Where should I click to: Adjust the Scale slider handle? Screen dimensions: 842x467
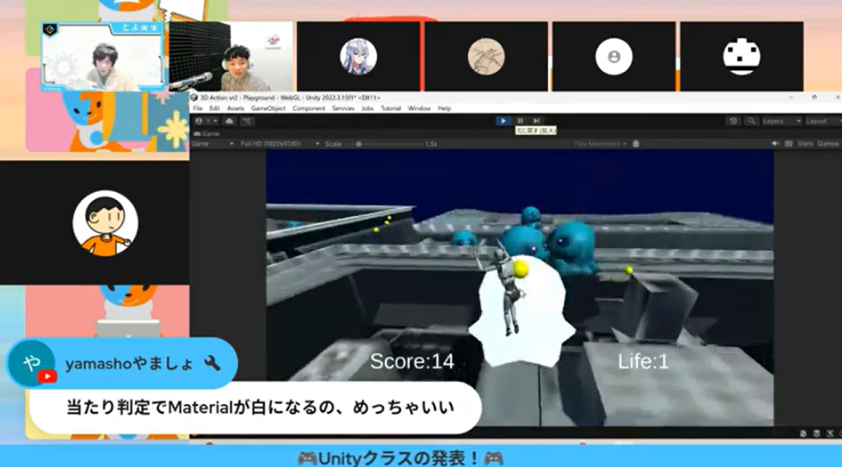(x=359, y=144)
